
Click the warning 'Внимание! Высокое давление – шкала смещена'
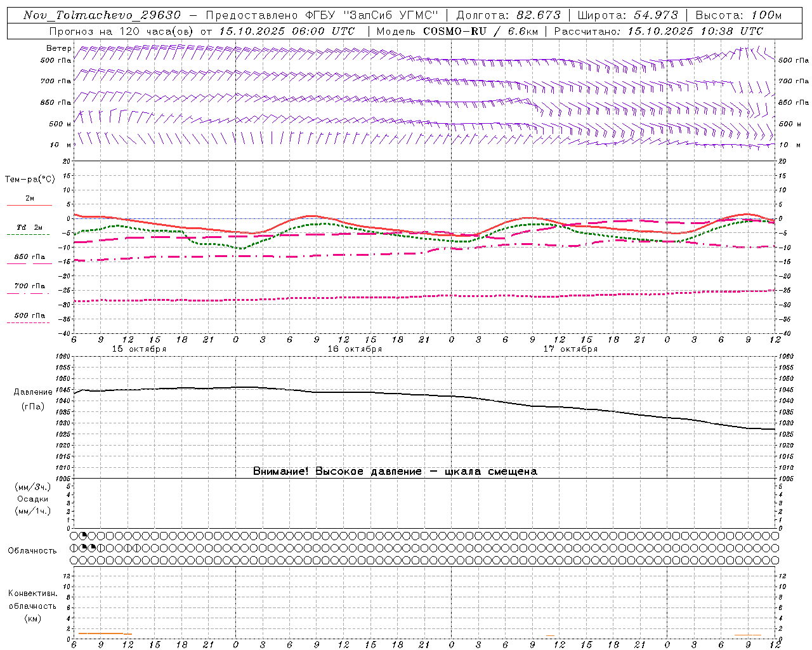395,471
